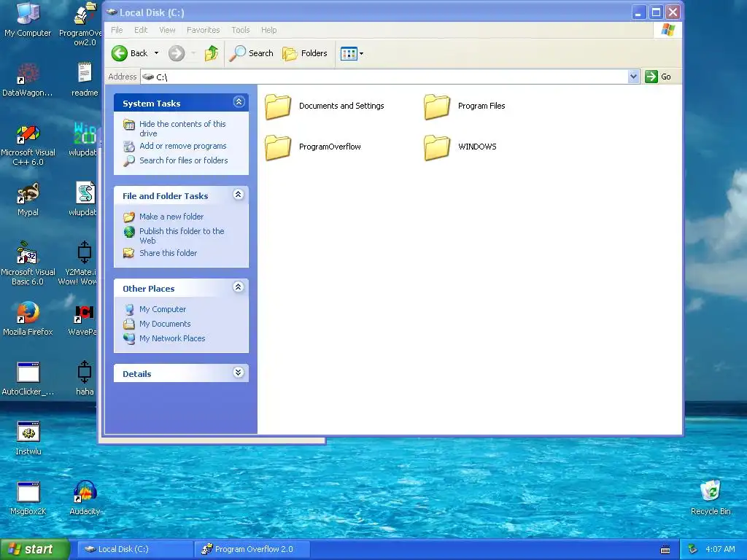This screenshot has height=560, width=747.
Task: Open the File menu
Action: coord(117,30)
